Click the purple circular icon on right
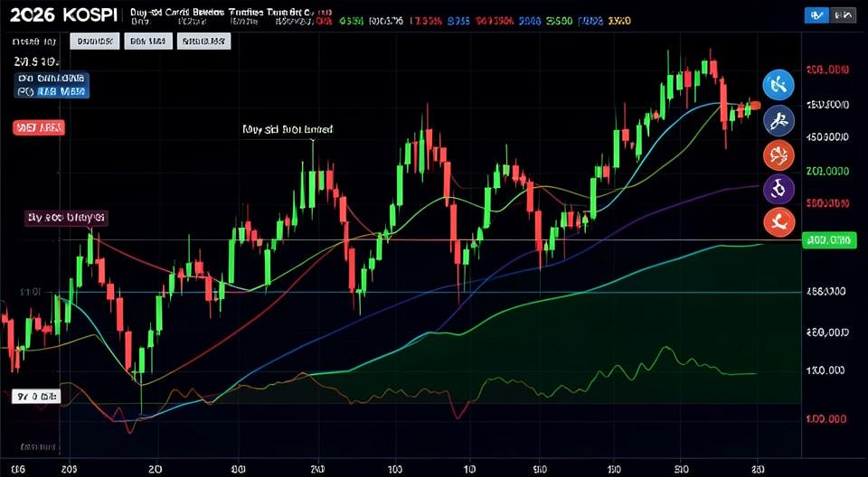The height and width of the screenshot is (477, 868). [778, 189]
